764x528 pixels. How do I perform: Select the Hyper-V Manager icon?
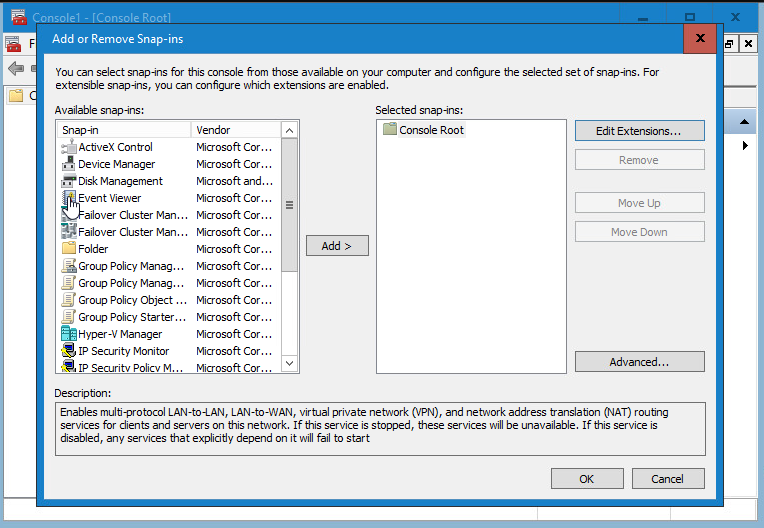point(69,334)
